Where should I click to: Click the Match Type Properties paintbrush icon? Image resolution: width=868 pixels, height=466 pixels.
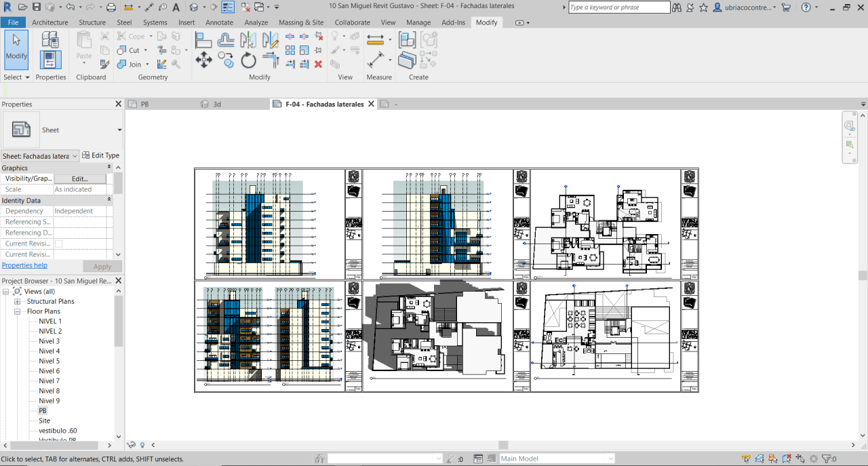tap(104, 64)
